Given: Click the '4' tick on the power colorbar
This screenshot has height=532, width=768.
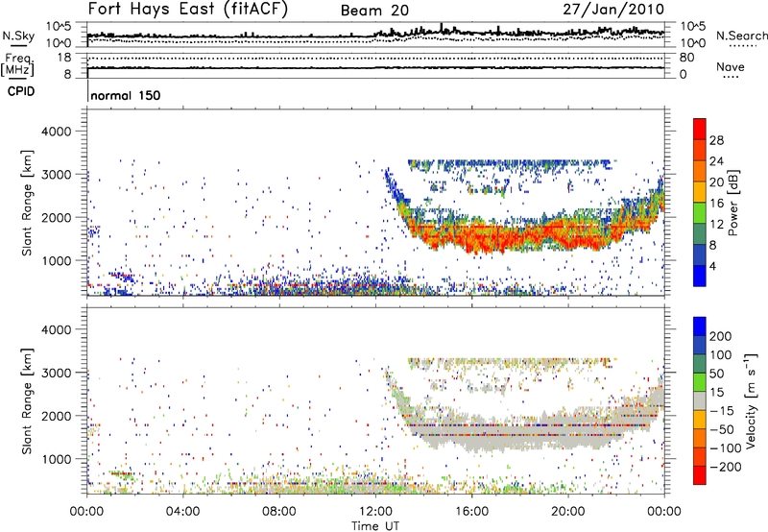Looking at the screenshot, I should click(x=712, y=266).
